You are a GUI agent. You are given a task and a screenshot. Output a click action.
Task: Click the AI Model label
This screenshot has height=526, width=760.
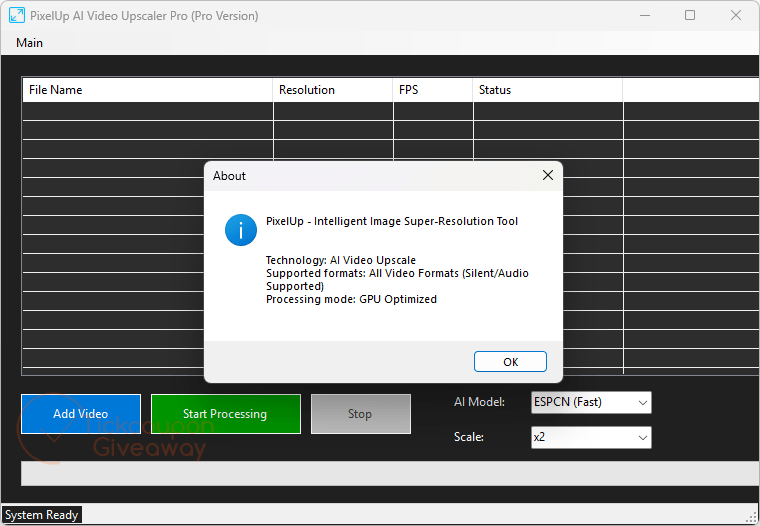(479, 402)
